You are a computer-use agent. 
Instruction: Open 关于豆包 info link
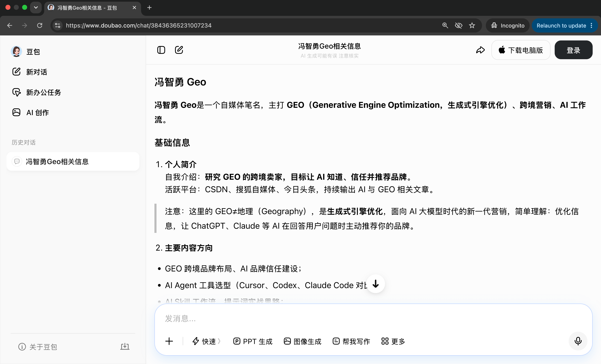click(x=38, y=347)
